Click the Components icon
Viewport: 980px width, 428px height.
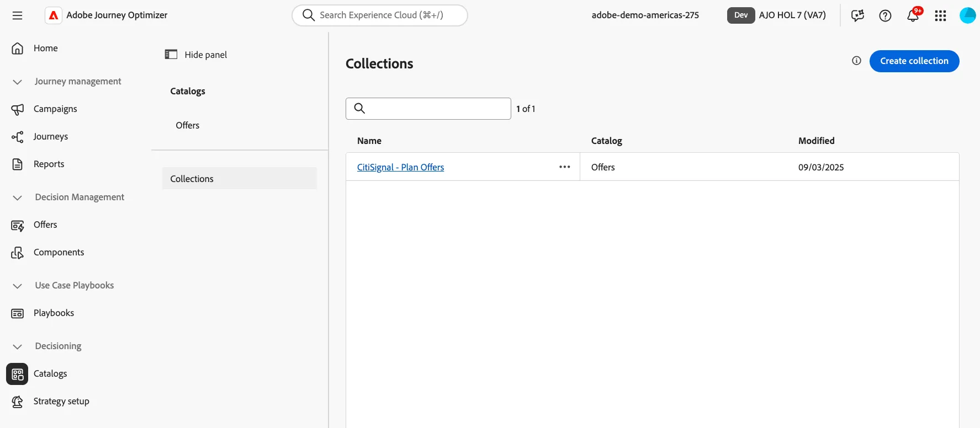coord(18,253)
